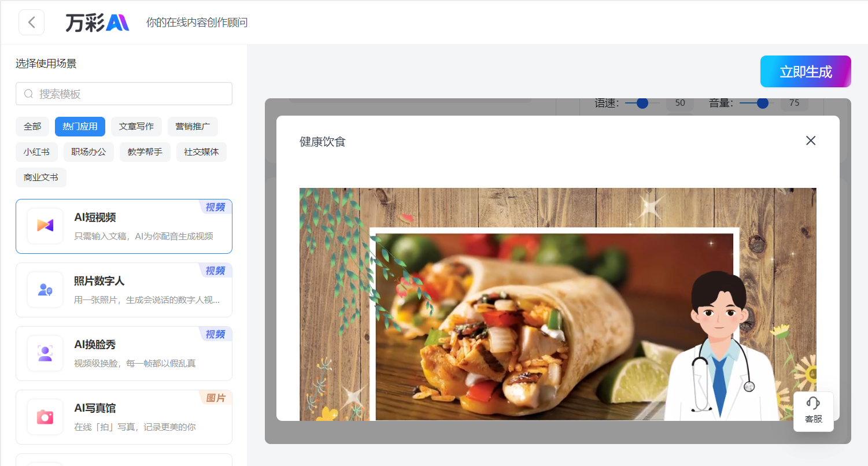The height and width of the screenshot is (466, 868).
Task: Click description 只需输入文稿，AI为你配音生成视频
Action: pyautogui.click(x=143, y=236)
